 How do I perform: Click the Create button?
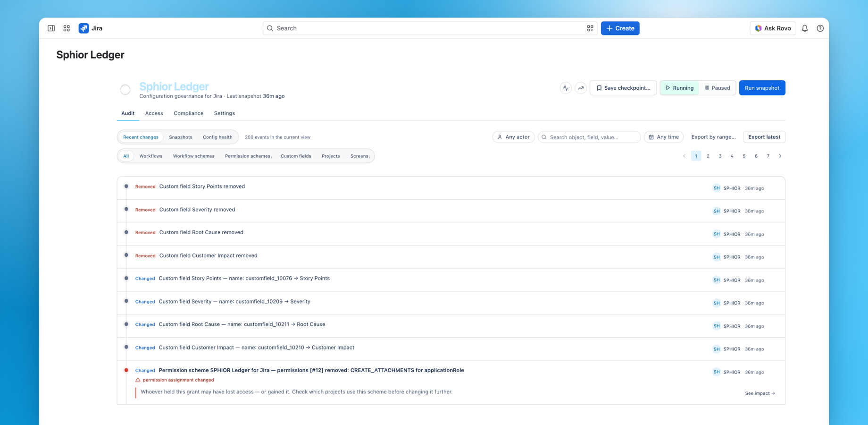620,28
